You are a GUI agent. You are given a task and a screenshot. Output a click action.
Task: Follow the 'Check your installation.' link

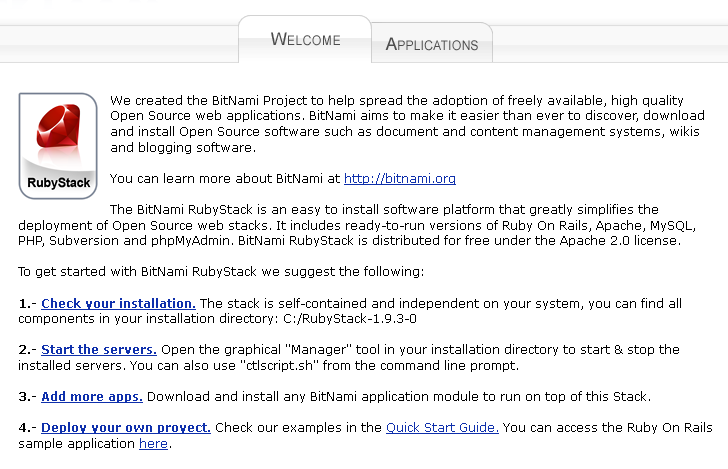click(x=118, y=303)
